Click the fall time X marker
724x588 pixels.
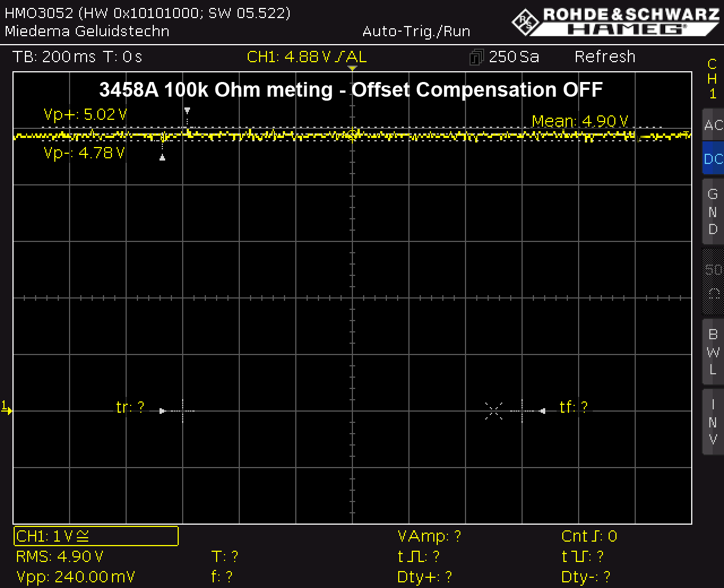[494, 411]
